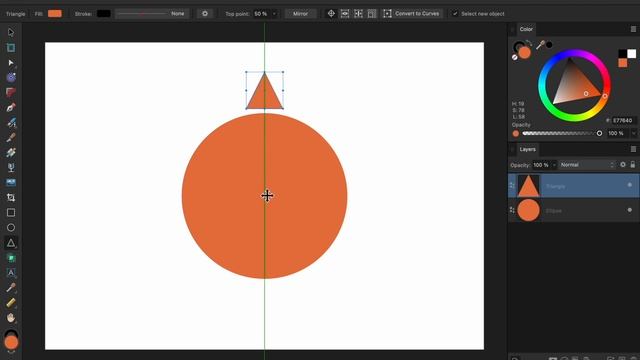
Task: Swap fill and stroke arrows in Color panel
Action: [x=529, y=42]
